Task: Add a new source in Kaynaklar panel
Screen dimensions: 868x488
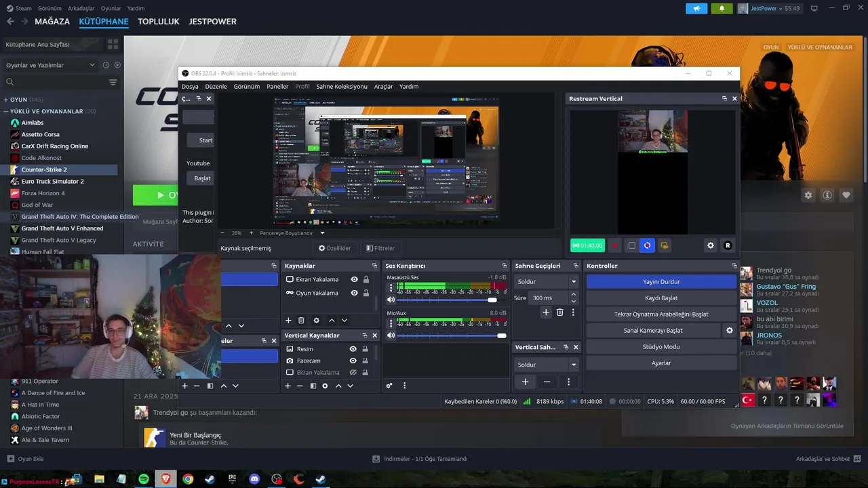Action: coord(288,321)
